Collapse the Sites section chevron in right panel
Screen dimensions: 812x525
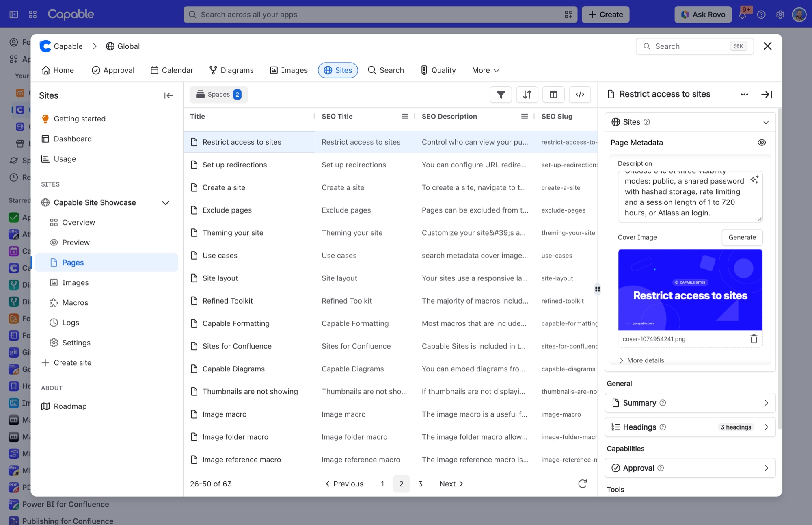[766, 122]
